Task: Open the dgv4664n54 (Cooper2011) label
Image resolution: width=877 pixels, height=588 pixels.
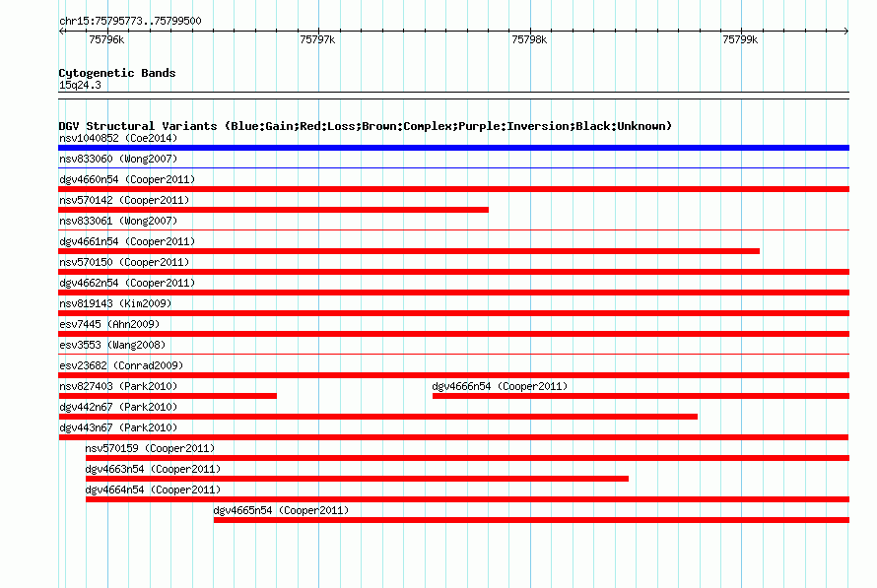Action: point(153,490)
